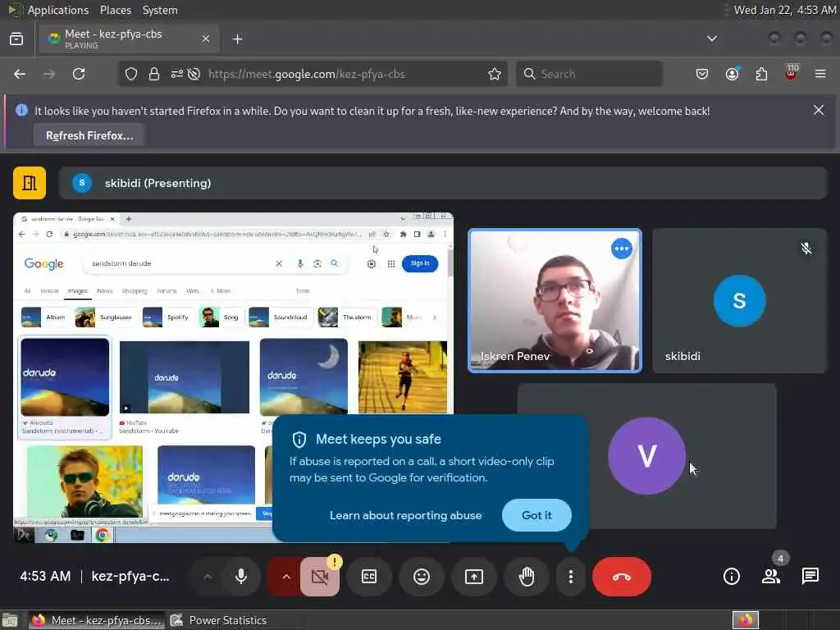Screen dimensions: 840x630
Task: Go back in Firefox navigation
Action: coord(20,74)
